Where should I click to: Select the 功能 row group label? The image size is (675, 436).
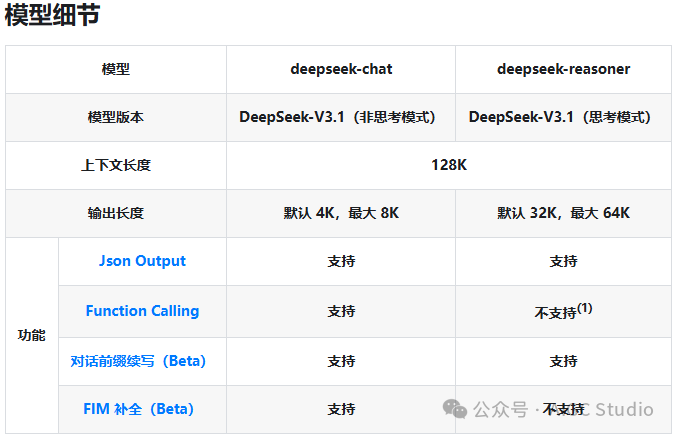[x=32, y=335]
